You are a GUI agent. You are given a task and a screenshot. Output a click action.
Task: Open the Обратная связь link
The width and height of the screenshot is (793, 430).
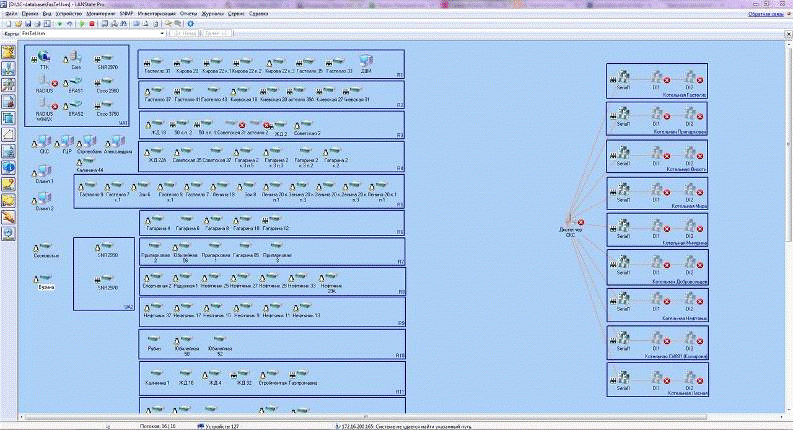coord(765,14)
